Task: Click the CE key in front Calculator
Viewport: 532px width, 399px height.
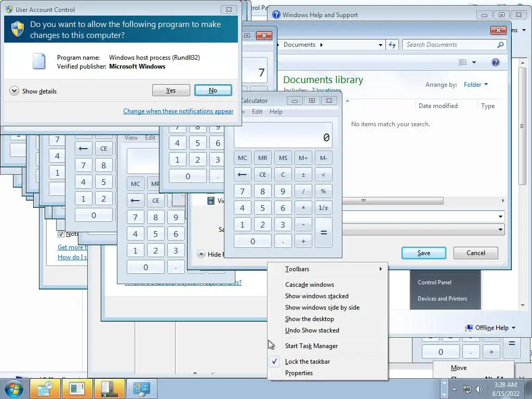Action: click(262, 175)
